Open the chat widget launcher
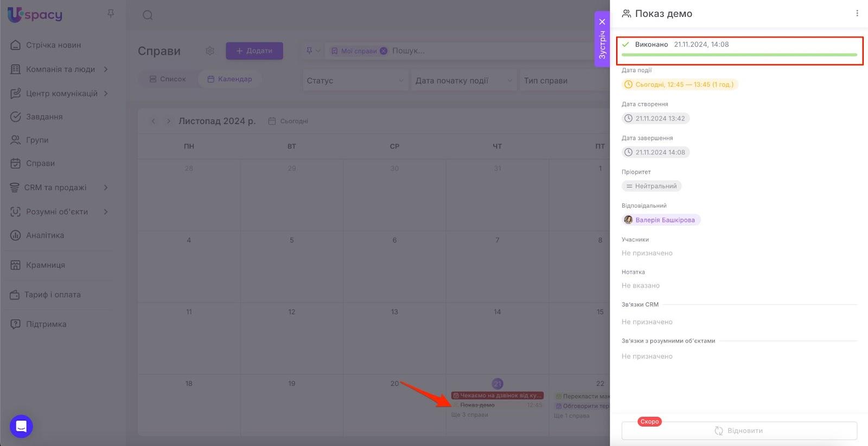This screenshot has height=446, width=868. (x=21, y=426)
